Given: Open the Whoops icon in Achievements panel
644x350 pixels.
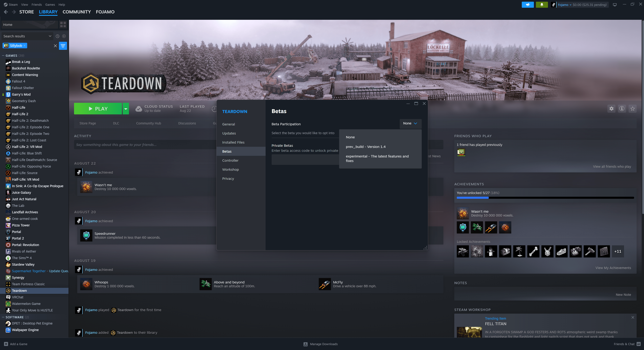Looking at the screenshot, I should [x=505, y=227].
